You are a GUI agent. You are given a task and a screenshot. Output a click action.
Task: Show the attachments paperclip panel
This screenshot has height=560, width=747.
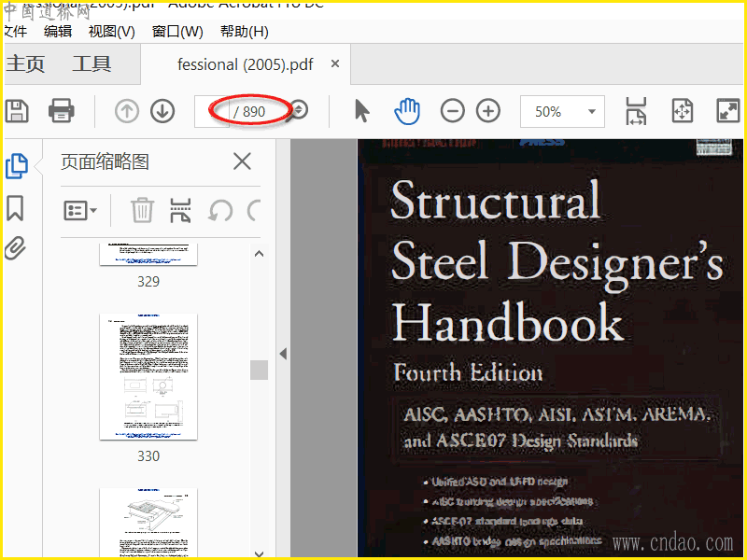click(x=15, y=248)
